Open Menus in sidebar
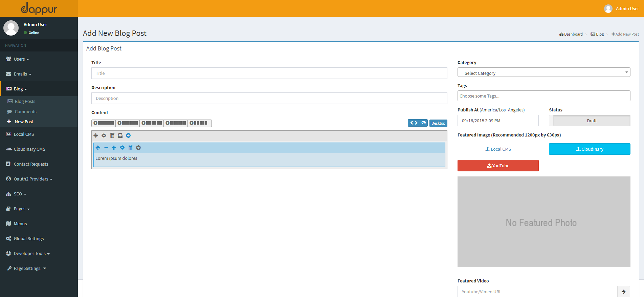Screen dimensions: 644x297 [39, 224]
